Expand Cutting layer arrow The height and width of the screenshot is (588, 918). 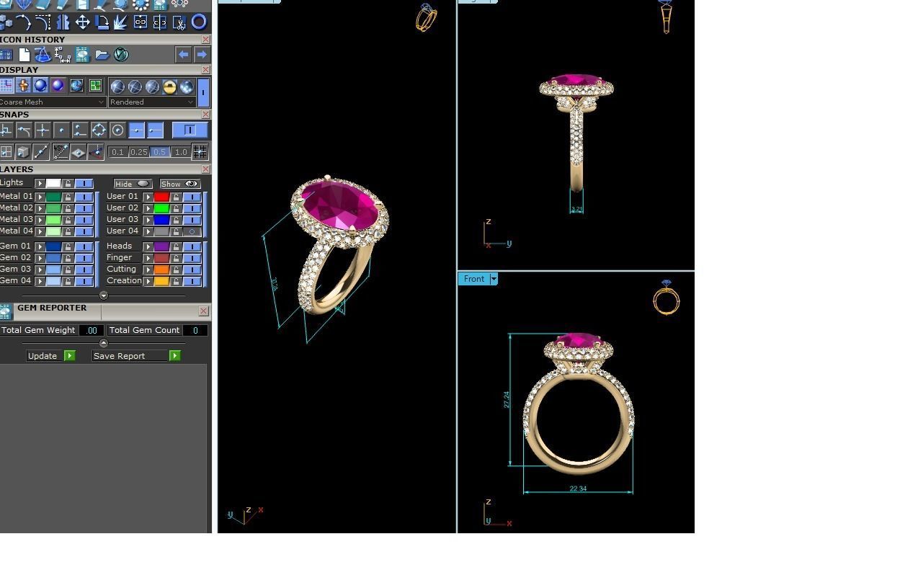tap(148, 269)
